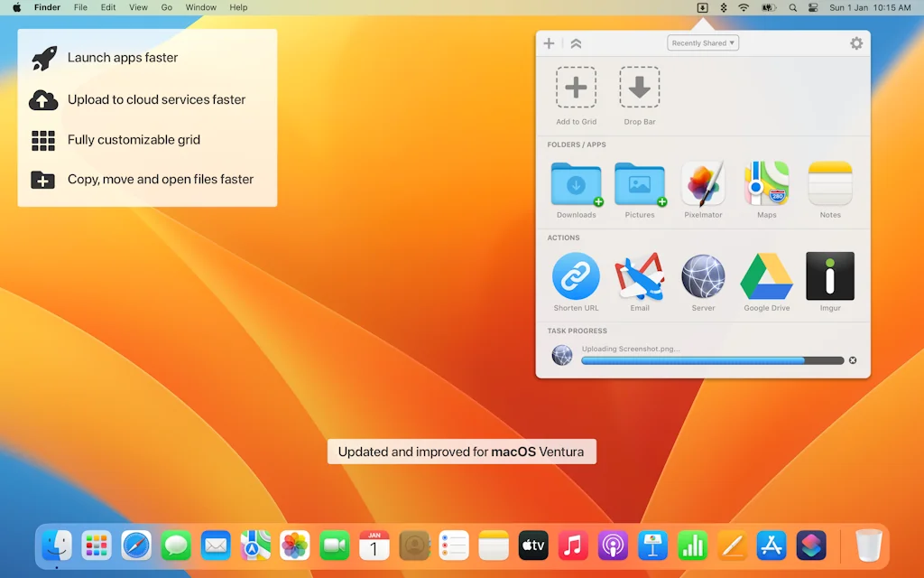
Task: Click the Add to Grid button
Action: [x=576, y=88]
